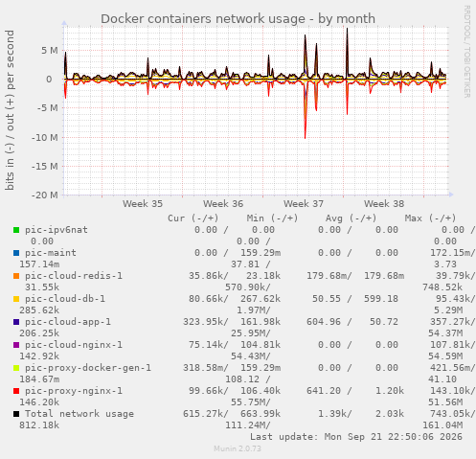
Task: Select the 'pic-ipv6nat' legend label
Action: pos(57,230)
